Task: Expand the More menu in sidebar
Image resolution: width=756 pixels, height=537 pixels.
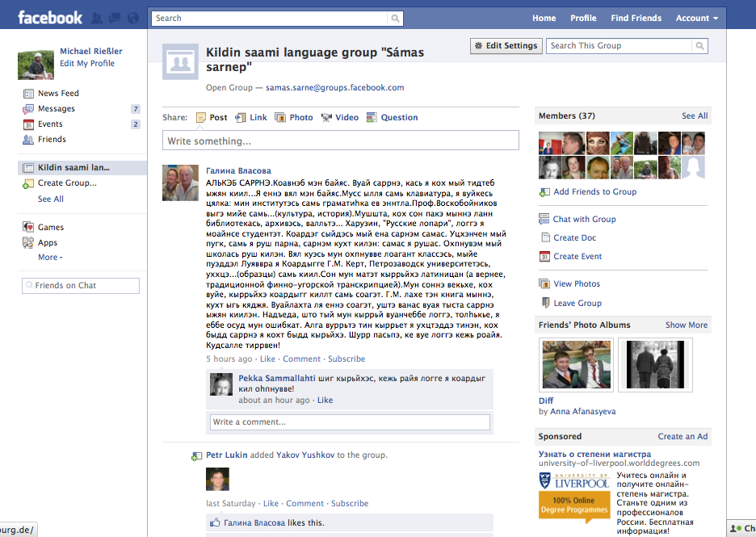Action: pos(50,258)
